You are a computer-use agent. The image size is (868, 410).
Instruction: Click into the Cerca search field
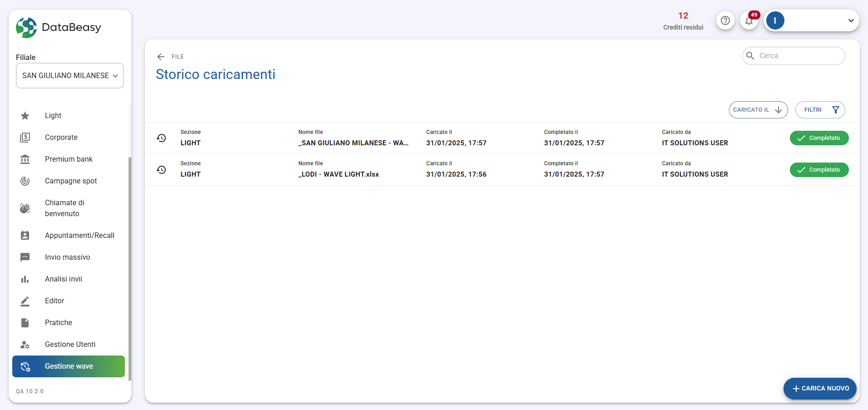pos(799,56)
